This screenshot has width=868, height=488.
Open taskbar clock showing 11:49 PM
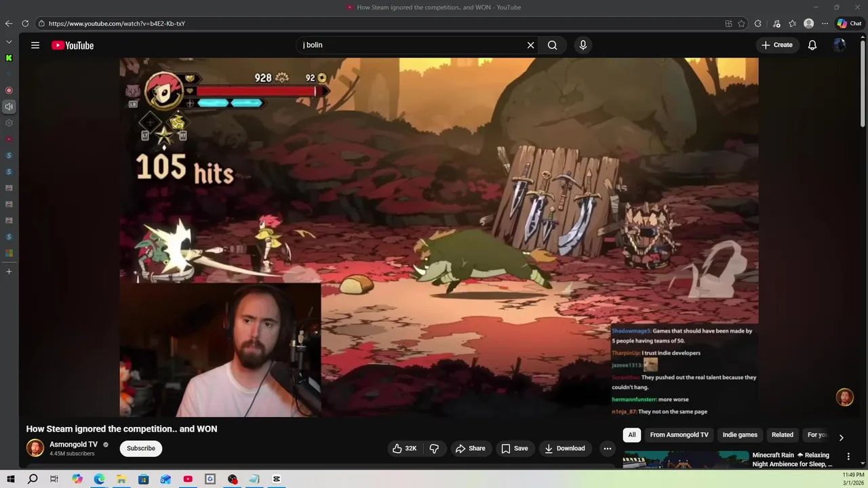[853, 479]
